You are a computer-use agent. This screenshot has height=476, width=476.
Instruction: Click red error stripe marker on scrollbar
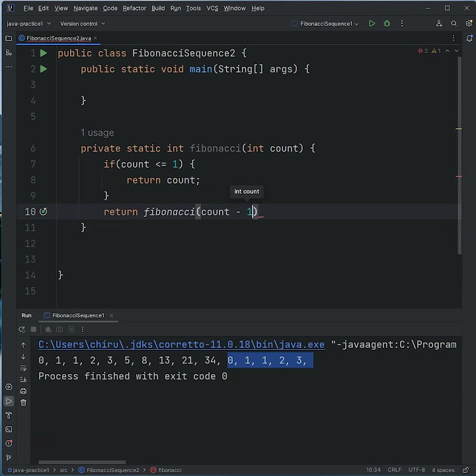(x=459, y=176)
